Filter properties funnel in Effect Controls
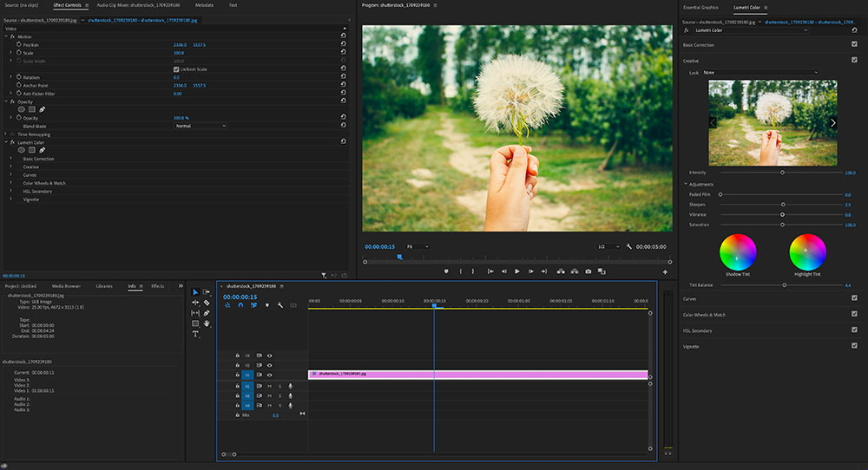 click(x=324, y=275)
